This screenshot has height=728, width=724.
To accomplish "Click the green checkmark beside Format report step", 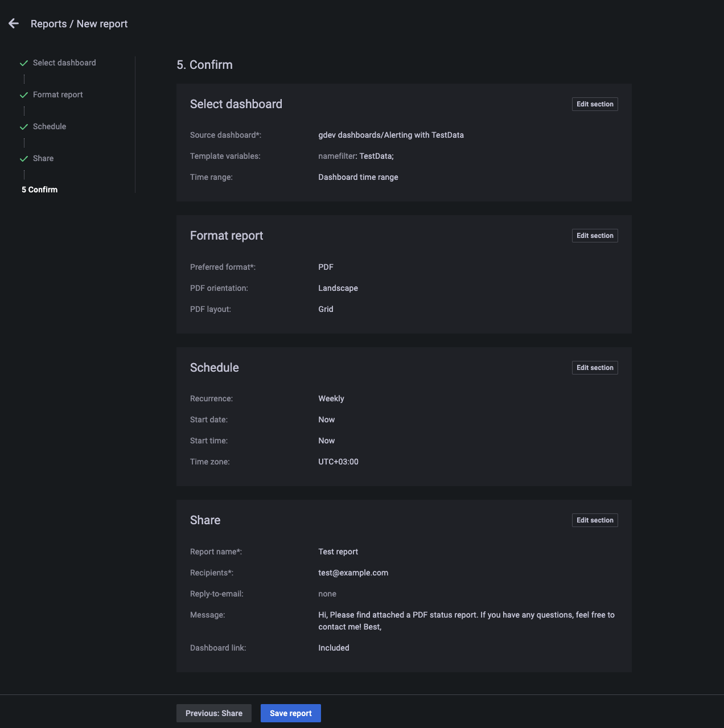I will pyautogui.click(x=24, y=95).
